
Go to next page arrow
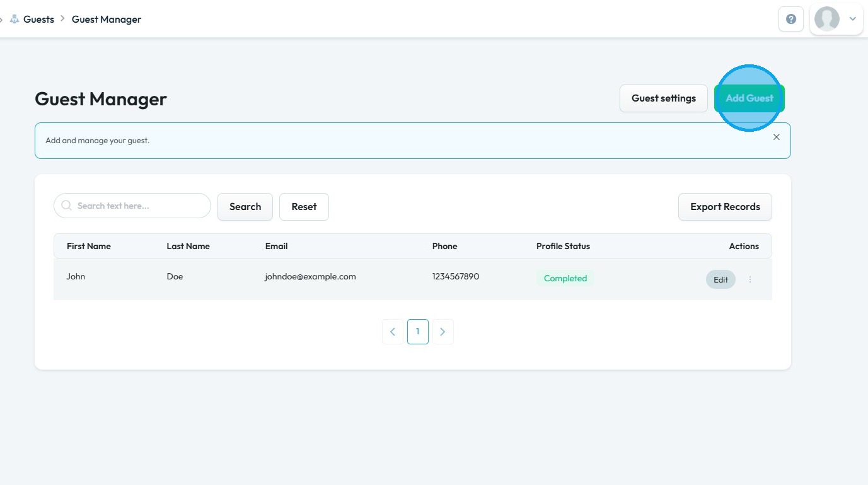coord(443,332)
